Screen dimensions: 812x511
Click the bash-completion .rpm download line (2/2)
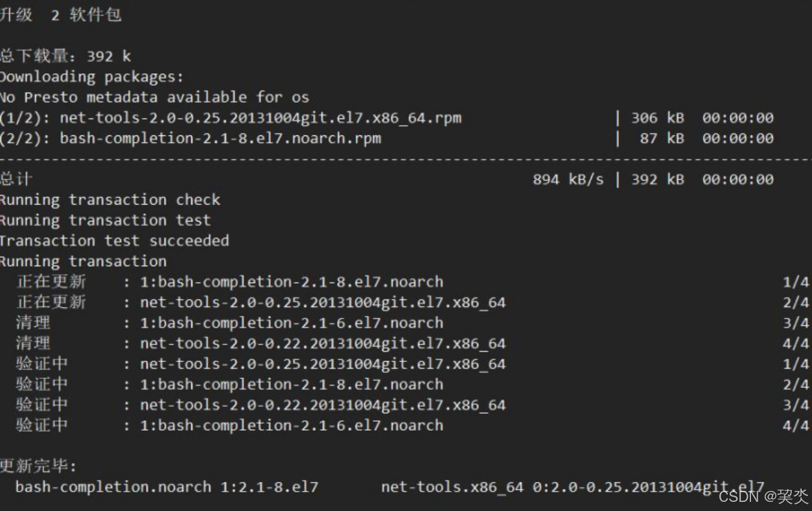coord(190,139)
